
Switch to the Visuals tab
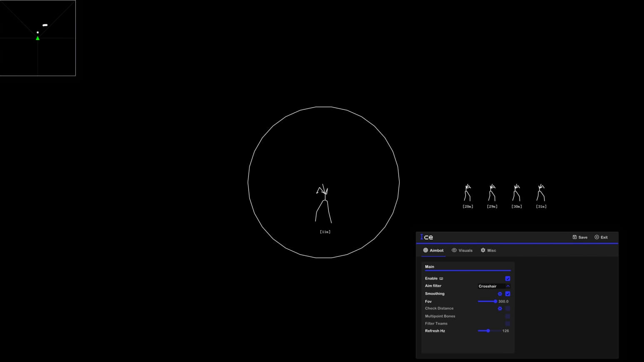(462, 251)
